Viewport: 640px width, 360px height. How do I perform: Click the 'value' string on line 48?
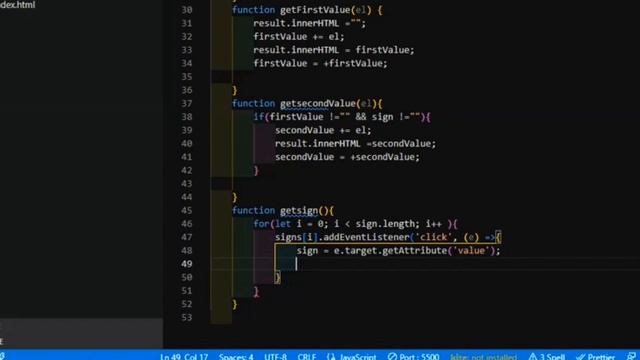471,250
